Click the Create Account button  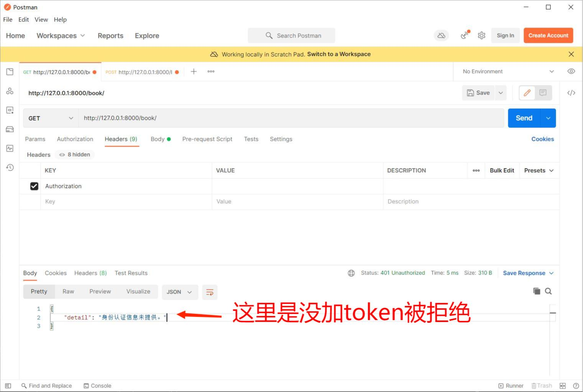[548, 35]
